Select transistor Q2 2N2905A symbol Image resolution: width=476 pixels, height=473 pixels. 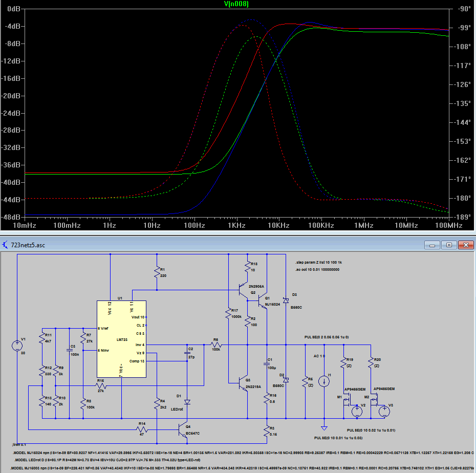(243, 290)
